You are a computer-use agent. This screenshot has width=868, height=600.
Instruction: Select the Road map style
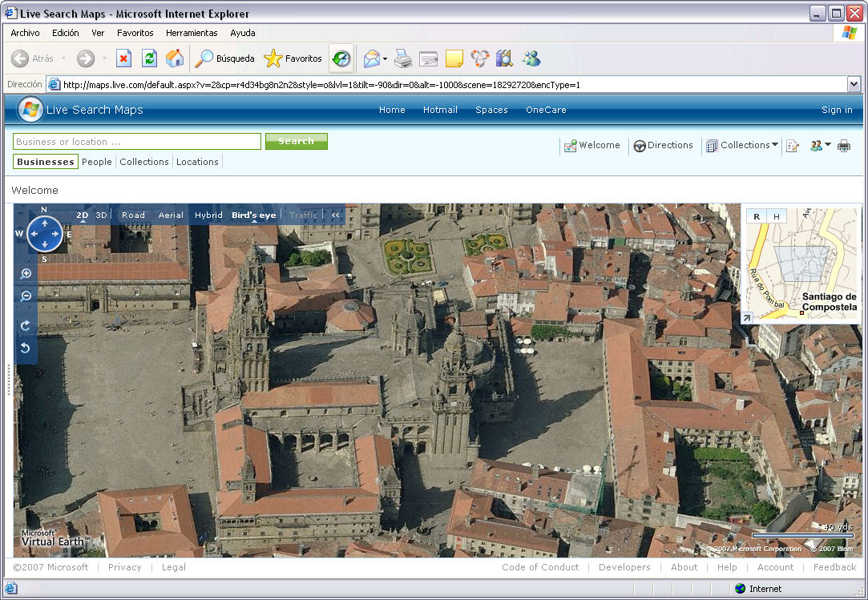pos(133,215)
